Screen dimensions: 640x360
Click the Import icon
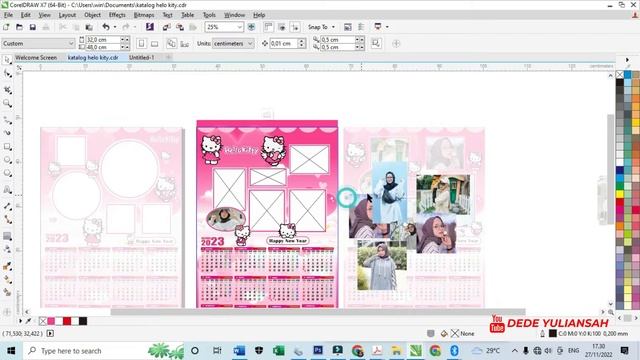coord(167,27)
